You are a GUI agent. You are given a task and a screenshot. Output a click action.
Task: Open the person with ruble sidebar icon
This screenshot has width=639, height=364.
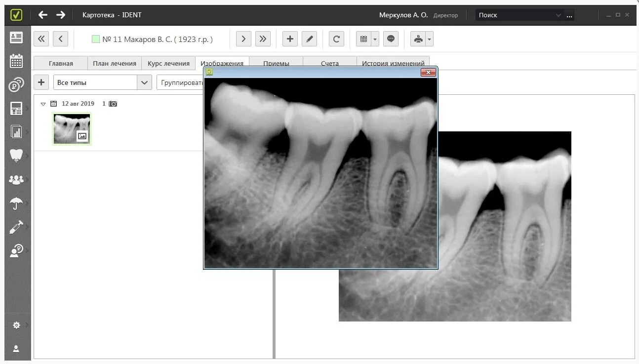click(x=16, y=250)
